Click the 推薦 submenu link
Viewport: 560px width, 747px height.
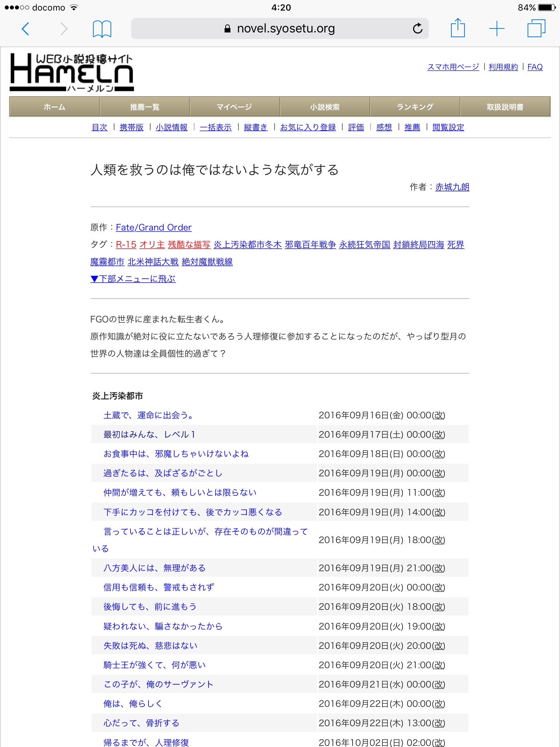[412, 127]
